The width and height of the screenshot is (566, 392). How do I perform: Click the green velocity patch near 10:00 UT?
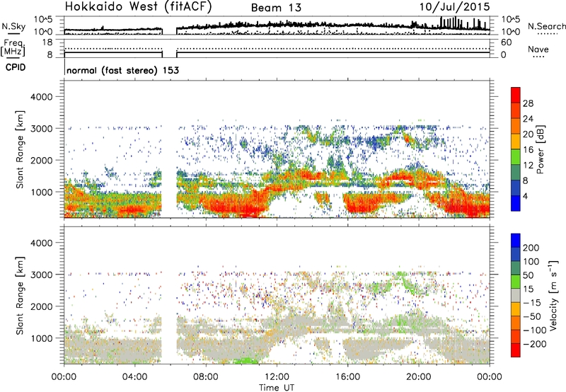point(246,360)
